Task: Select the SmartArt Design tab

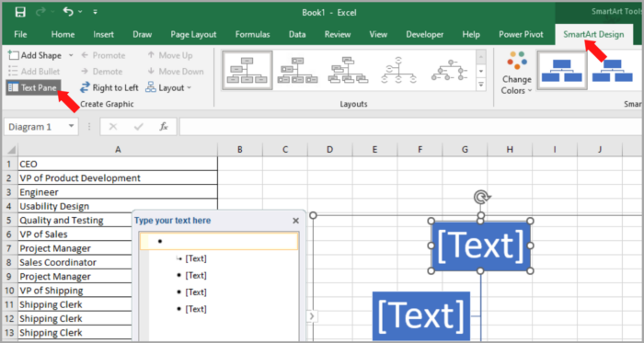Action: (593, 34)
